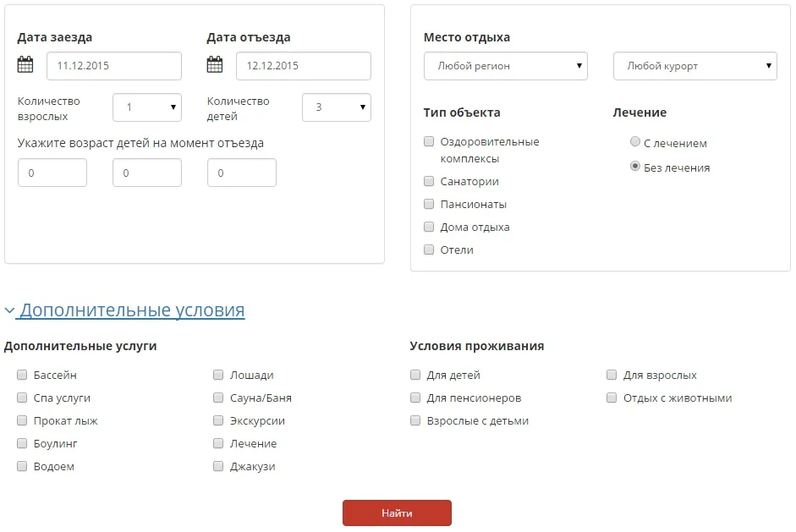Choose the Без лечения radio option
Image resolution: width=796 pixels, height=532 pixels.
coord(635,166)
